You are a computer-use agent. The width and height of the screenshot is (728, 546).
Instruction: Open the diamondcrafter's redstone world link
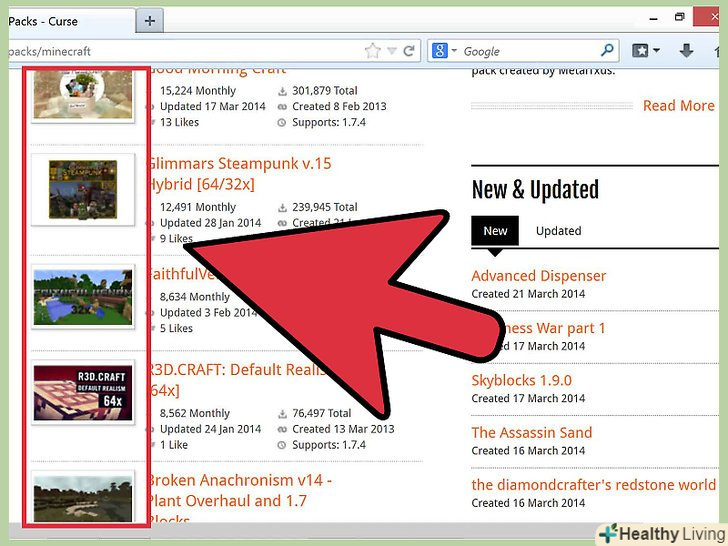coord(594,485)
